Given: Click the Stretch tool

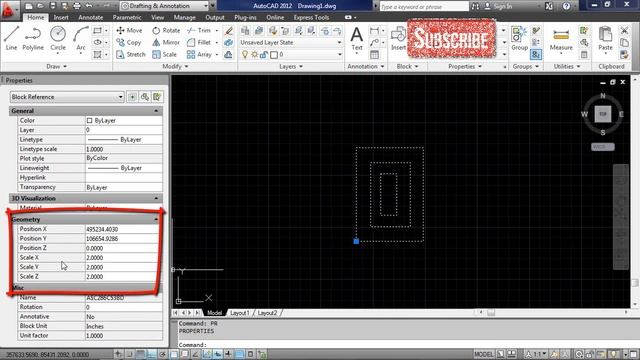Looking at the screenshot, I should pyautogui.click(x=131, y=54).
